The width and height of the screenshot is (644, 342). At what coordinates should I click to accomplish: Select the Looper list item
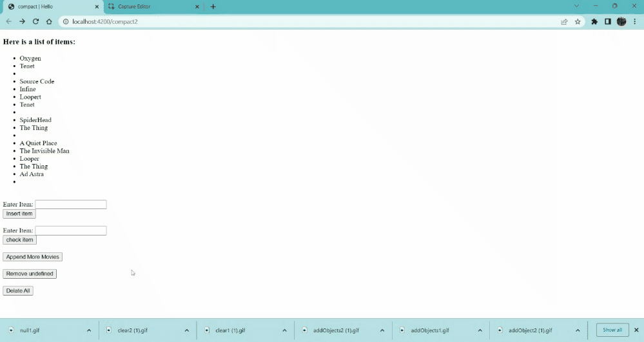pyautogui.click(x=30, y=159)
